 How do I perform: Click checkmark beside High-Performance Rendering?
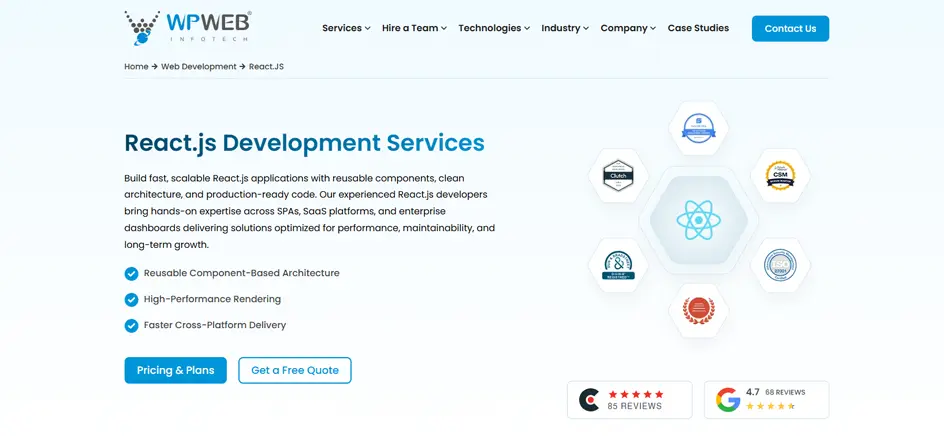click(131, 299)
